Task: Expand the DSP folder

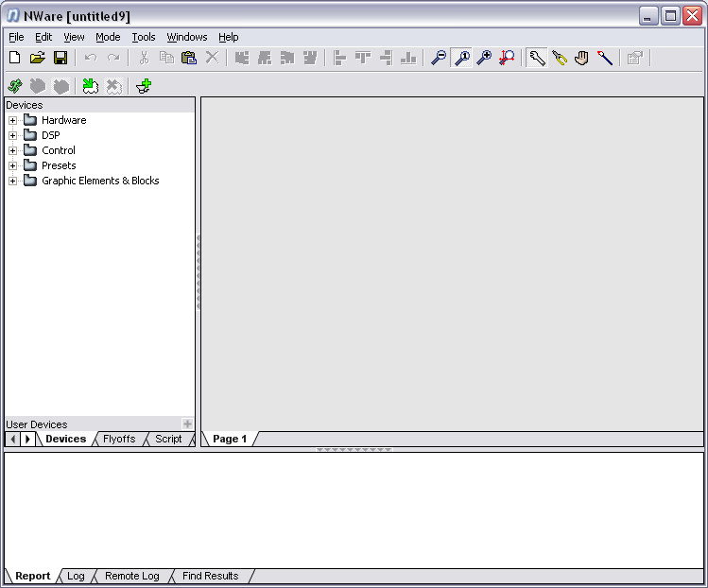Action: pyautogui.click(x=12, y=135)
